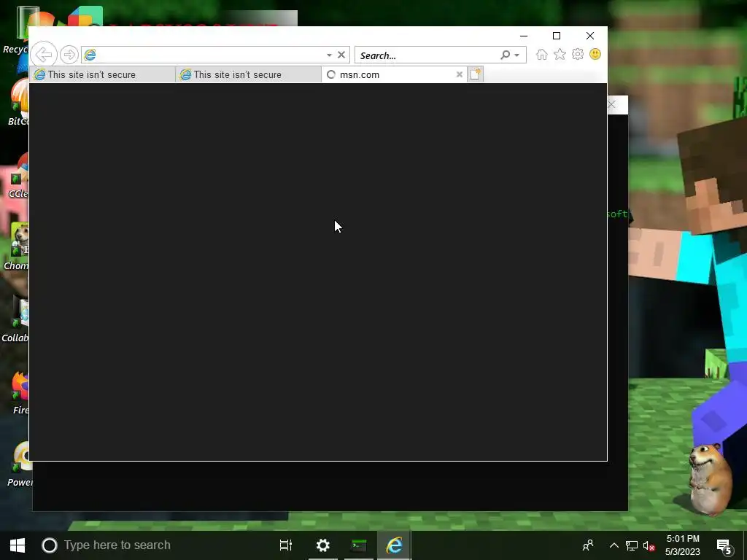
Task: Switch to first This site isn't secure tab
Action: 102,75
